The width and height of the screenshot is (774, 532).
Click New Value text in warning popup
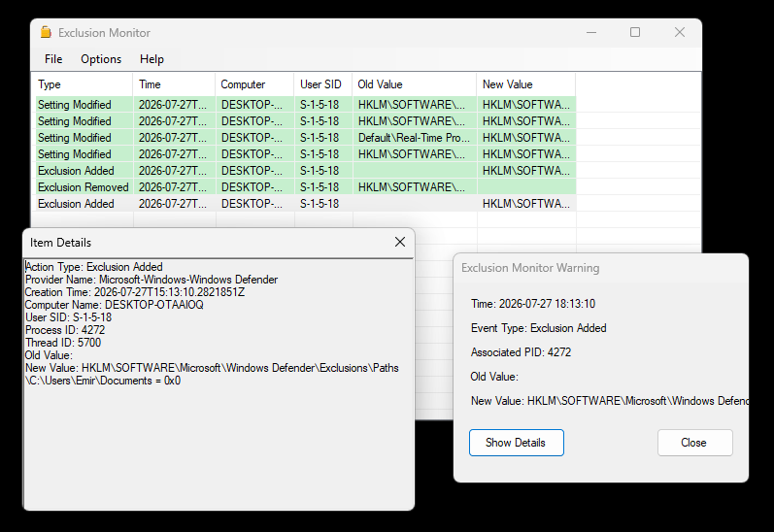click(610, 401)
